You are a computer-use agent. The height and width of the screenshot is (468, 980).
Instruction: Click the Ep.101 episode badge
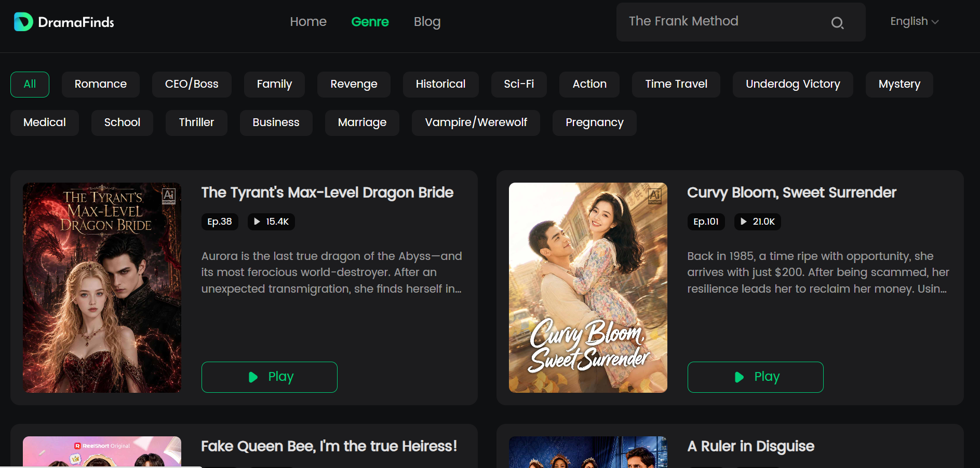pyautogui.click(x=706, y=222)
